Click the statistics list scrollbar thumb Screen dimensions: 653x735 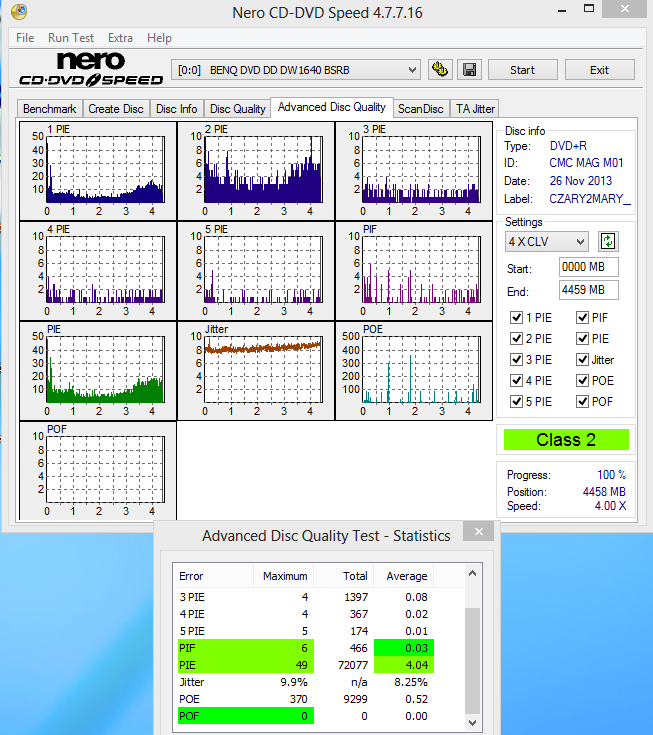473,660
